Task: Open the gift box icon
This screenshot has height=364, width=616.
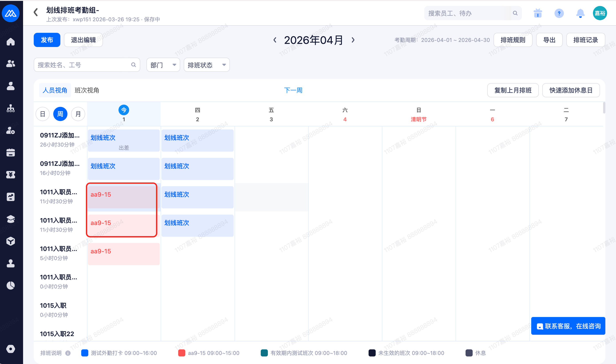Action: [538, 13]
